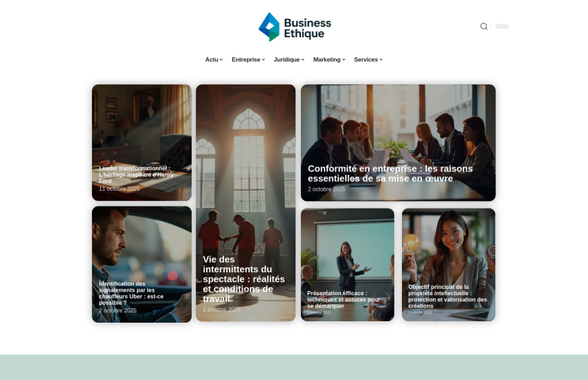Open the search magnifier icon
The height and width of the screenshot is (380, 588).
click(484, 26)
